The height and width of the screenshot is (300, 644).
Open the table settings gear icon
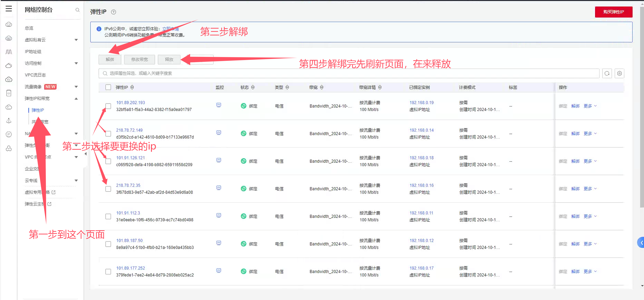(620, 73)
